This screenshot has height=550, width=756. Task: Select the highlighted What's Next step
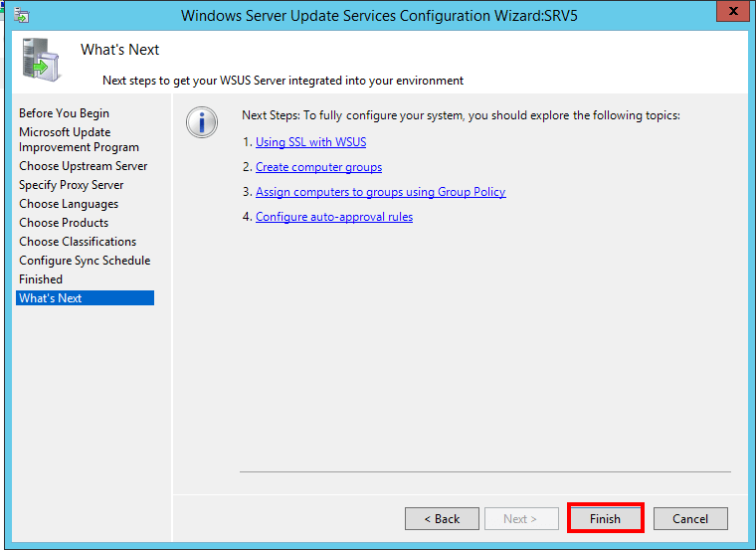85,298
